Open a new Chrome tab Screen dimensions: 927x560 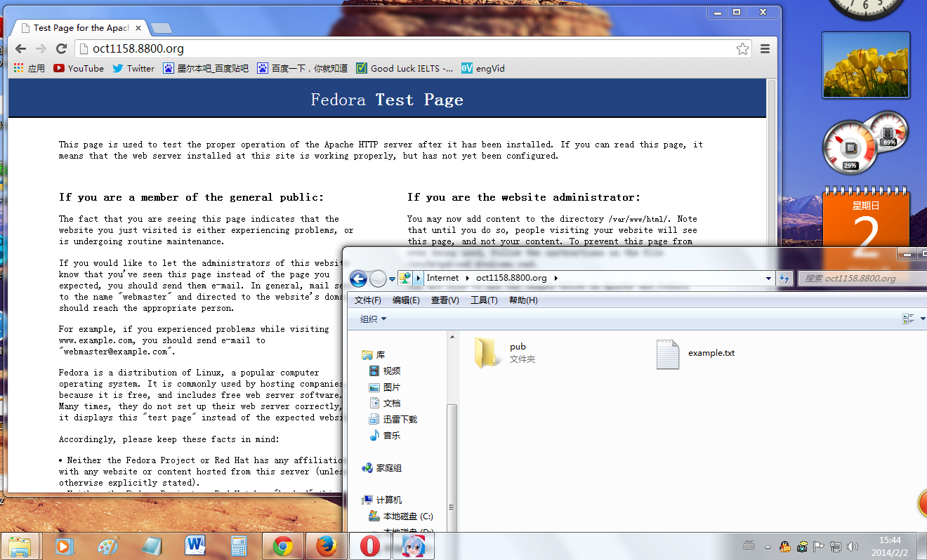(161, 28)
